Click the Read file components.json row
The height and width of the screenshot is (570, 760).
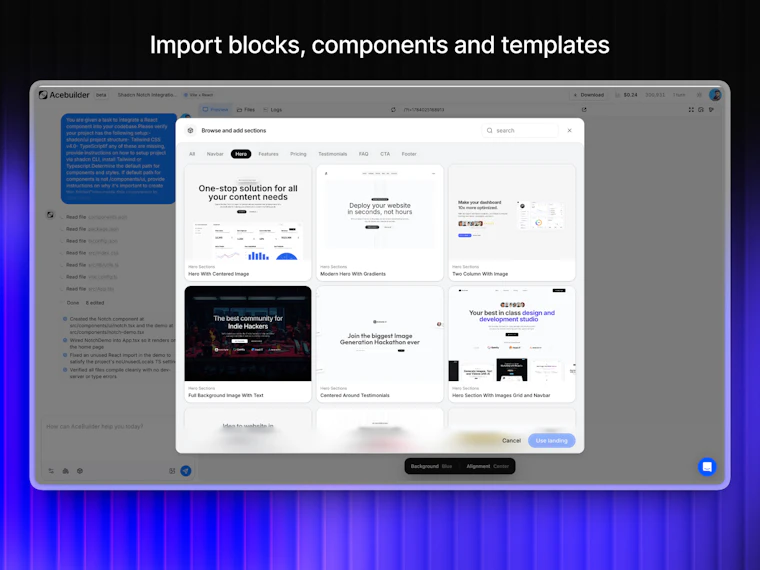[x=96, y=217]
